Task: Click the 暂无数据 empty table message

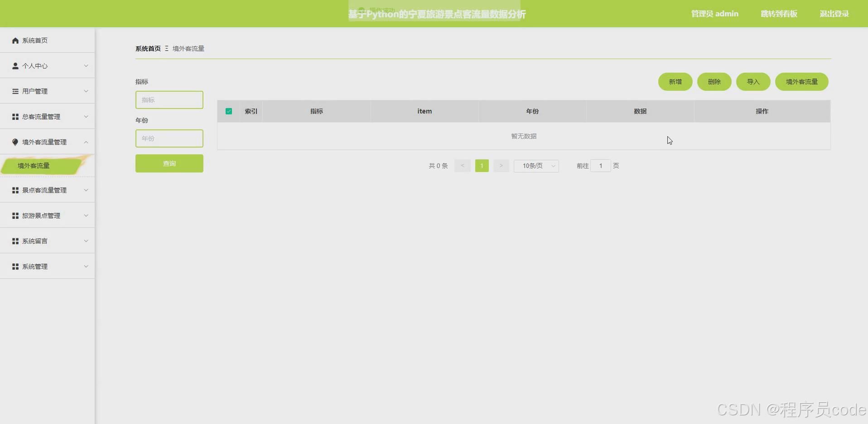Action: tap(524, 136)
